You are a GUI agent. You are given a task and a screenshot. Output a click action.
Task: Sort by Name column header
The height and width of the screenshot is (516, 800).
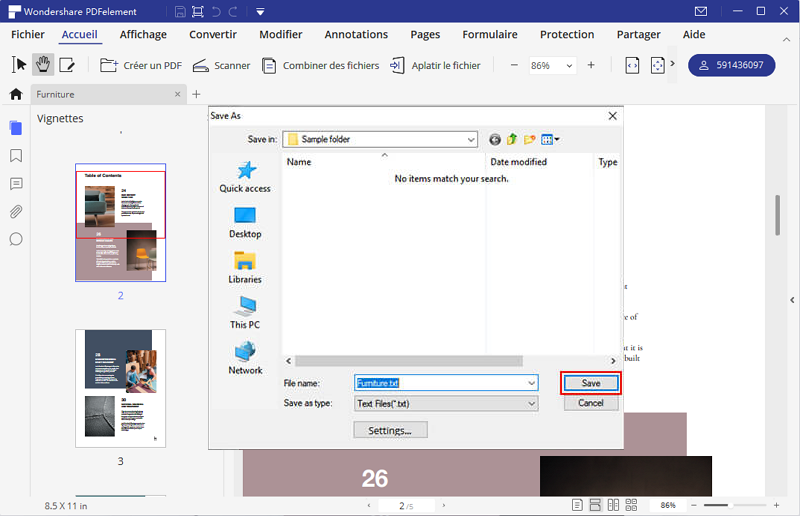pos(299,162)
